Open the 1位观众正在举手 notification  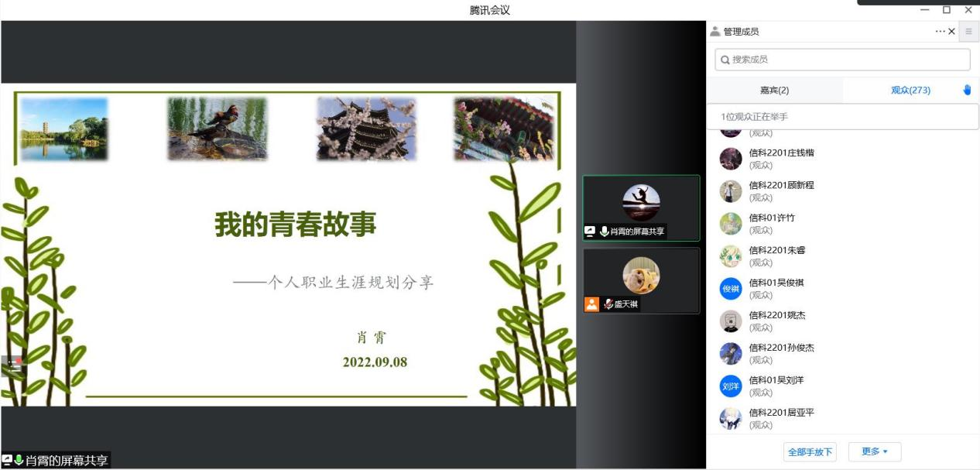[842, 117]
